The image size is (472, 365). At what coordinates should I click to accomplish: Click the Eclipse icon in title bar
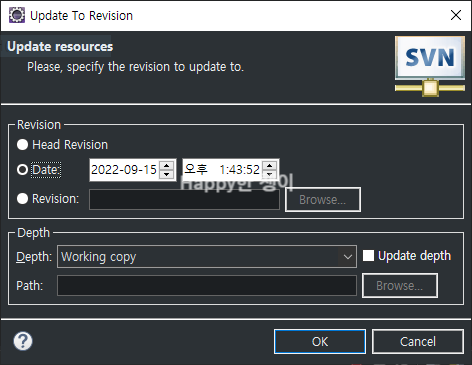tap(17, 15)
